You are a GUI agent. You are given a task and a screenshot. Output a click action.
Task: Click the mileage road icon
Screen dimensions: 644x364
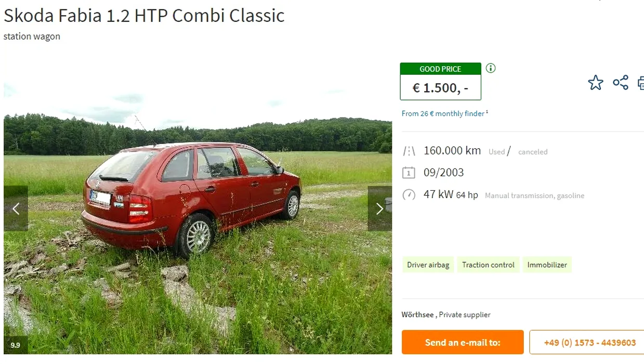(409, 151)
